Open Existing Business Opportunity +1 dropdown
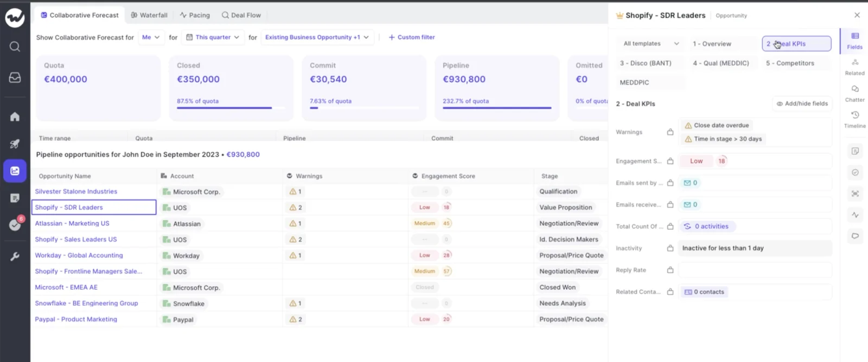Viewport: 868px width, 362px height. pos(317,37)
